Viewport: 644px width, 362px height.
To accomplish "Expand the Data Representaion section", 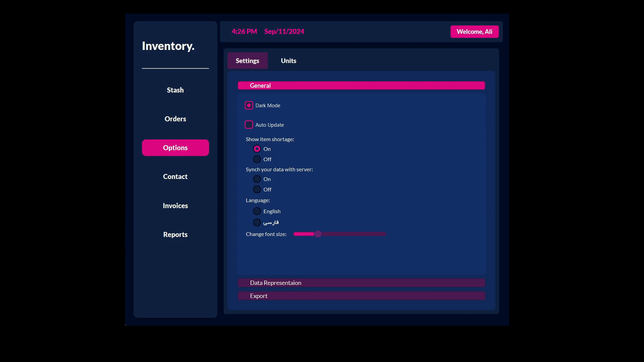I will coord(361,283).
